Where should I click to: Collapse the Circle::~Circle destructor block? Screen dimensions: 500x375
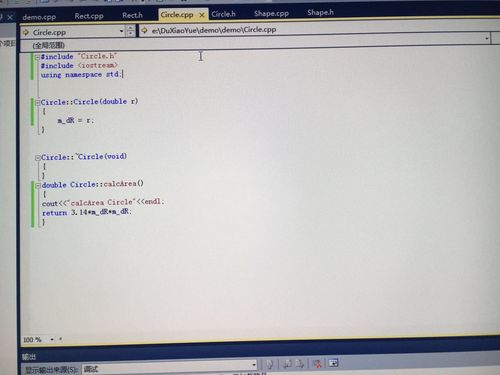38,158
